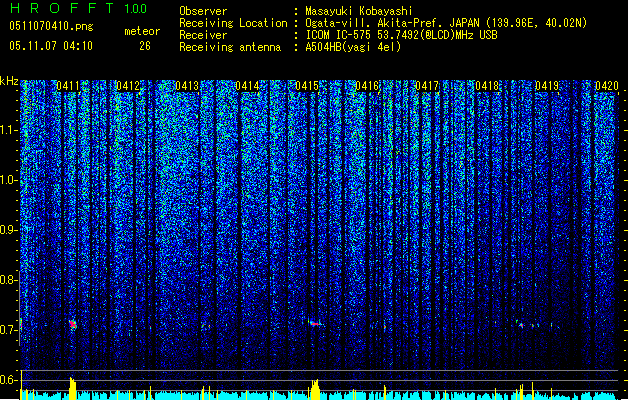Click the 0417 time marker

427,86
